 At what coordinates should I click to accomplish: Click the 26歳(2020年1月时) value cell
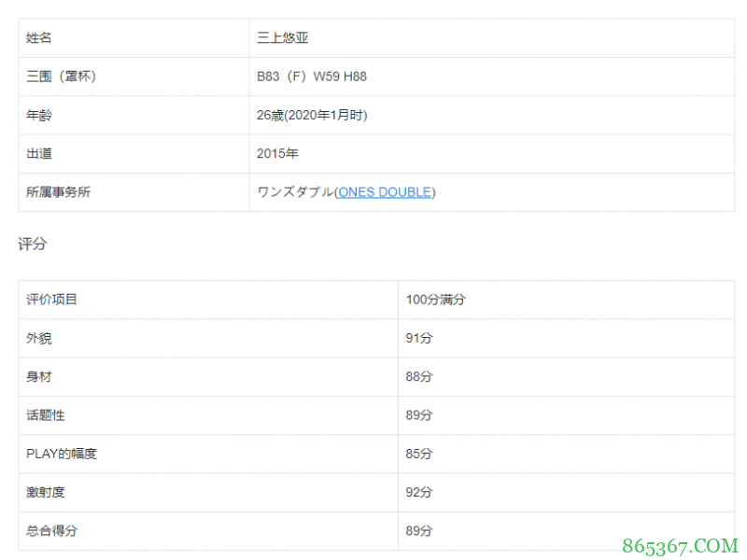tap(312, 115)
